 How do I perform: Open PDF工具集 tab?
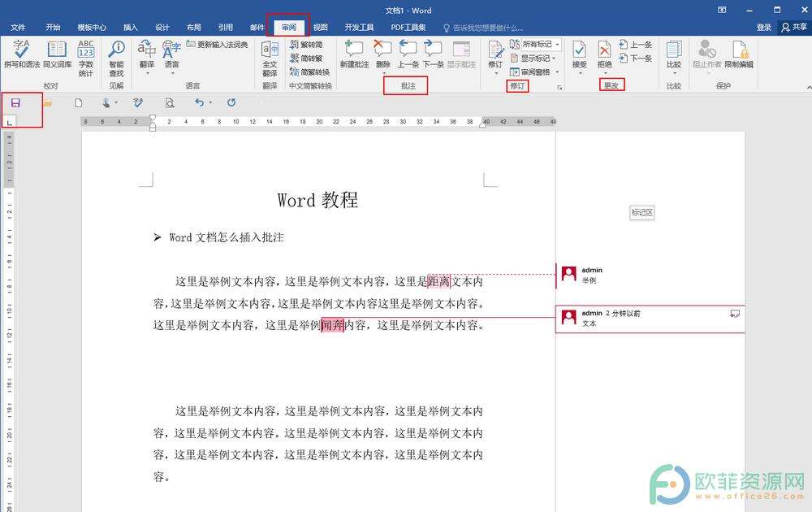point(408,27)
